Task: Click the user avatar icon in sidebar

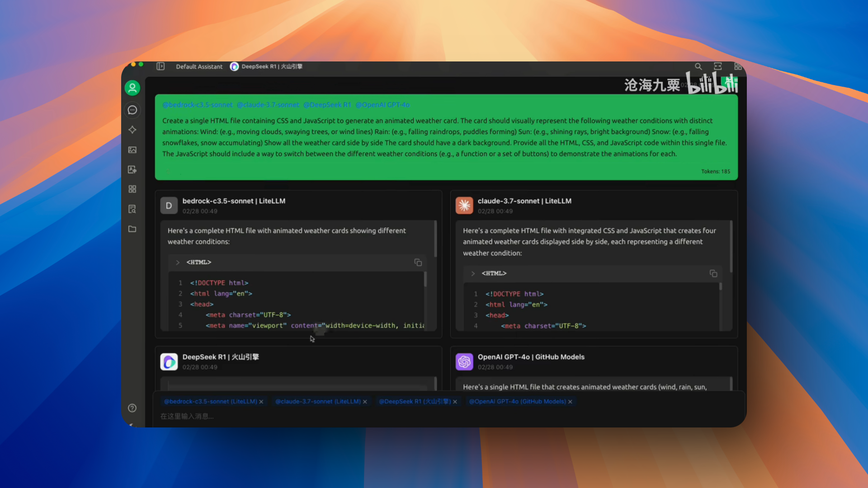Action: pos(132,88)
